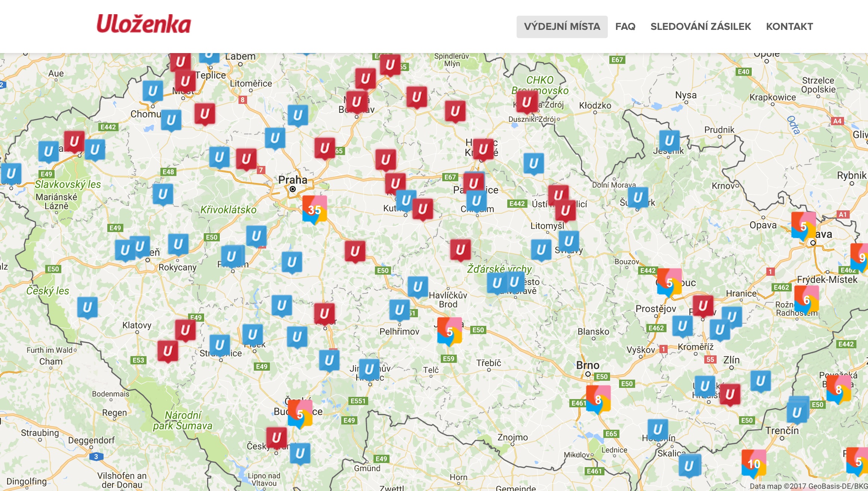The image size is (868, 491).
Task: Click the Třebíč label on map
Action: (x=489, y=363)
